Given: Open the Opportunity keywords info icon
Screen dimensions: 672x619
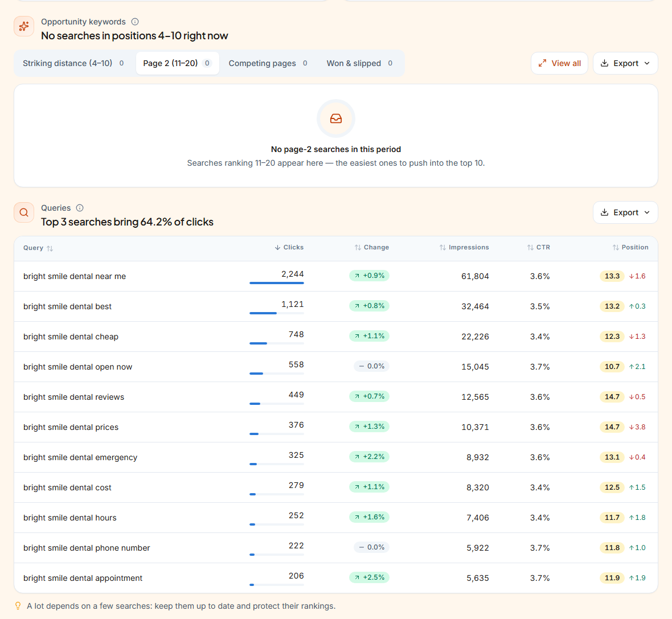Looking at the screenshot, I should 135,22.
